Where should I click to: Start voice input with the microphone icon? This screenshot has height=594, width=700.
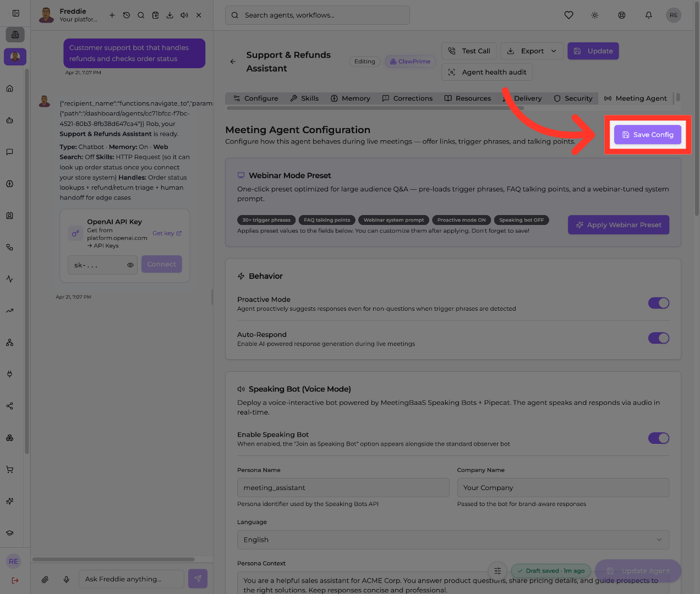[x=67, y=579]
